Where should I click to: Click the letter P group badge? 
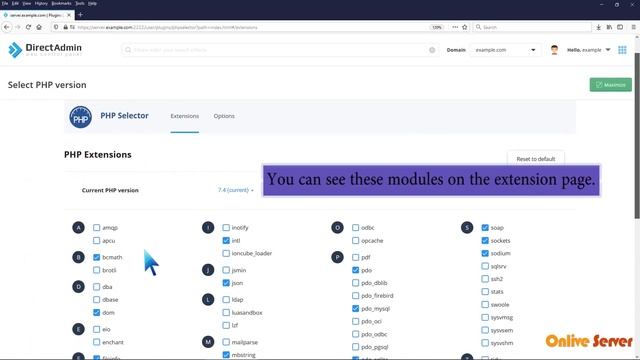[337, 257]
